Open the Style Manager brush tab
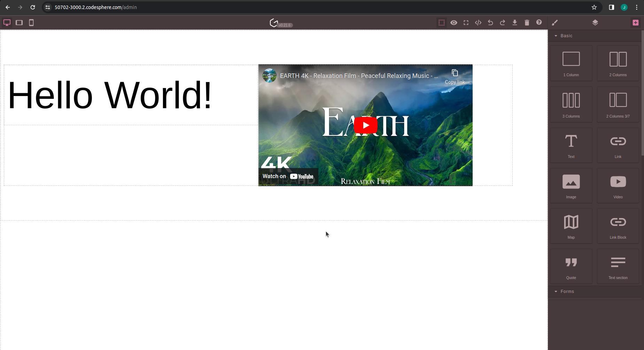 click(x=555, y=23)
